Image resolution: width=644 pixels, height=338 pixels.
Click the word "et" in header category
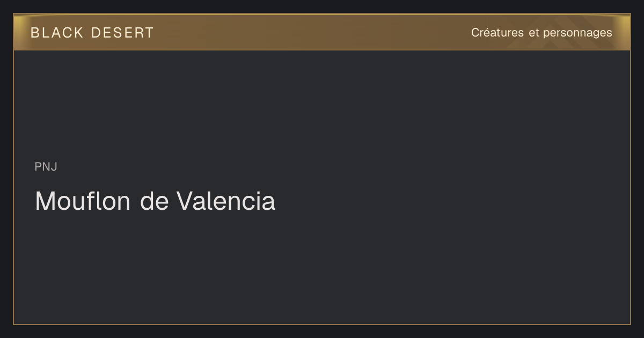534,33
